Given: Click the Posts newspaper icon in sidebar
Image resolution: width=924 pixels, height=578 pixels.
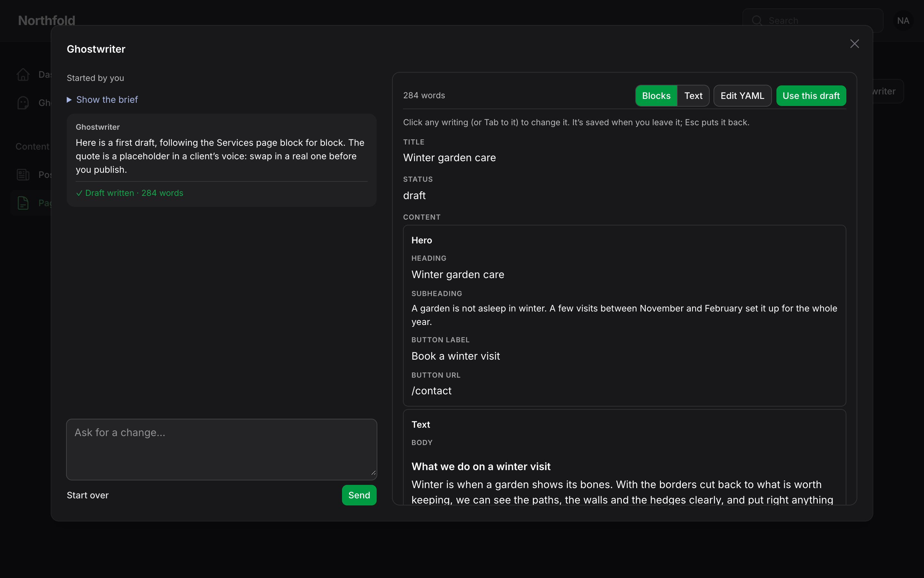Looking at the screenshot, I should click(23, 175).
